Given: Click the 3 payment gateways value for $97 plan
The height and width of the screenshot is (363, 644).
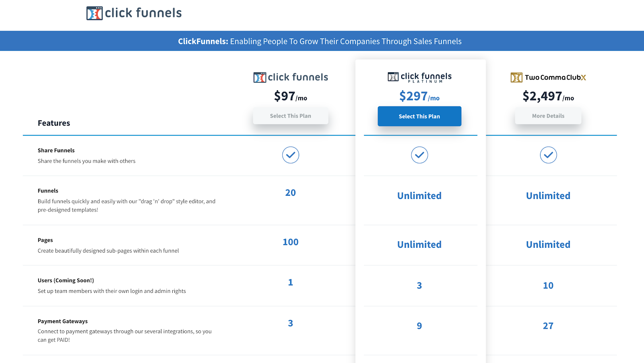Looking at the screenshot, I should click(x=291, y=323).
